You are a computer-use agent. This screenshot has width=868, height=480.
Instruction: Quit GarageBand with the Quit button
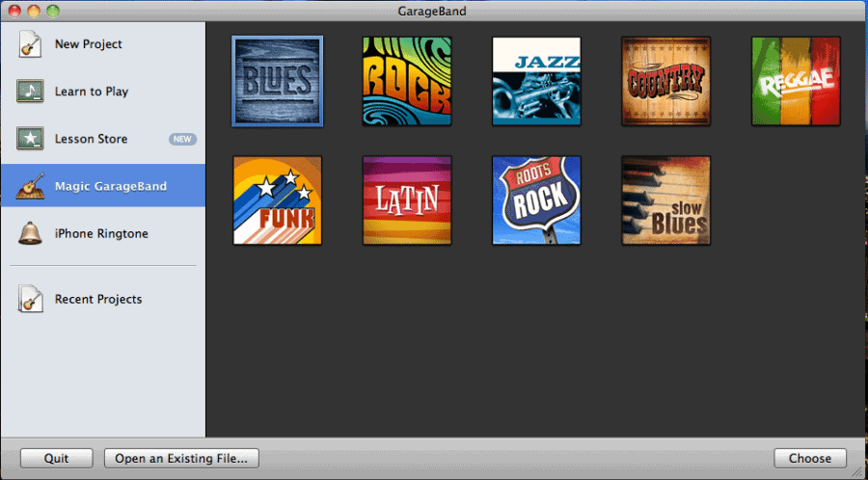(57, 459)
